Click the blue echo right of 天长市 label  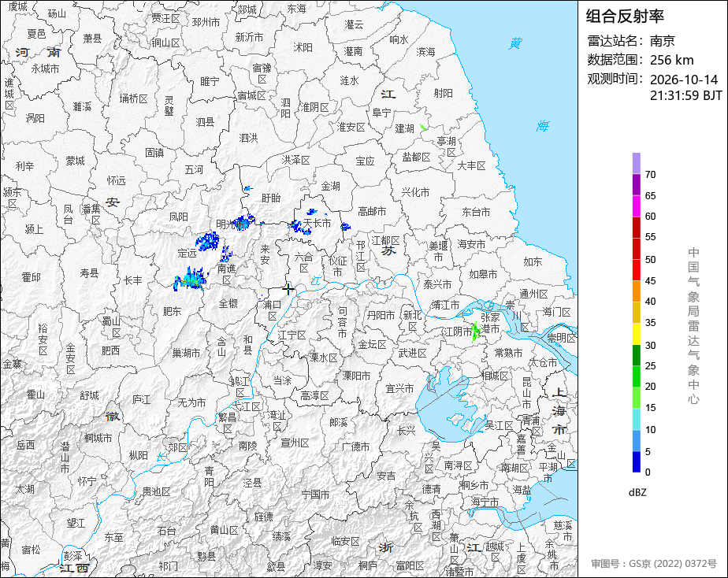(345, 227)
